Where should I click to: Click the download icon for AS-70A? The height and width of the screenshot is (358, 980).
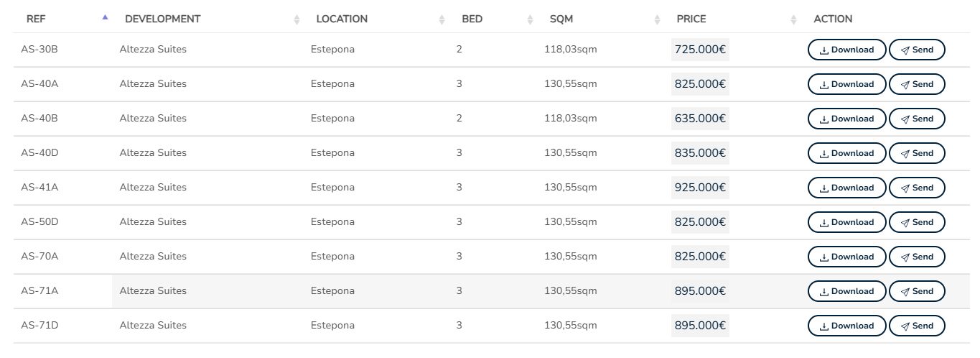pyautogui.click(x=824, y=257)
